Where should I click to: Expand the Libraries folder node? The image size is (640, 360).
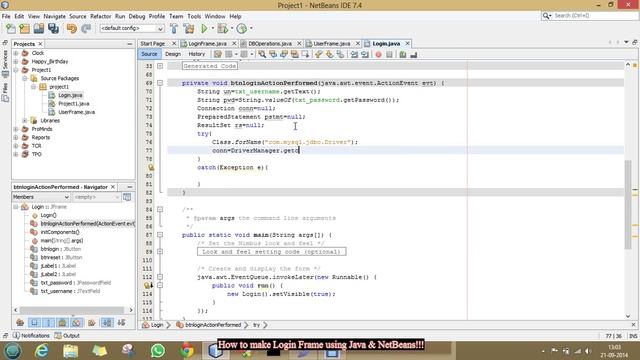click(25, 121)
